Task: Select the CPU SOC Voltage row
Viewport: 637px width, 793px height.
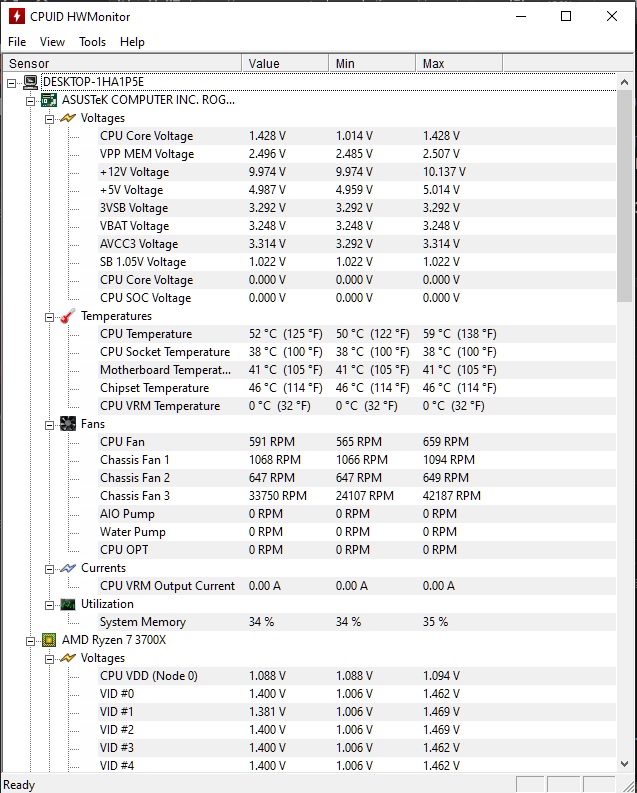Action: [x=356, y=298]
